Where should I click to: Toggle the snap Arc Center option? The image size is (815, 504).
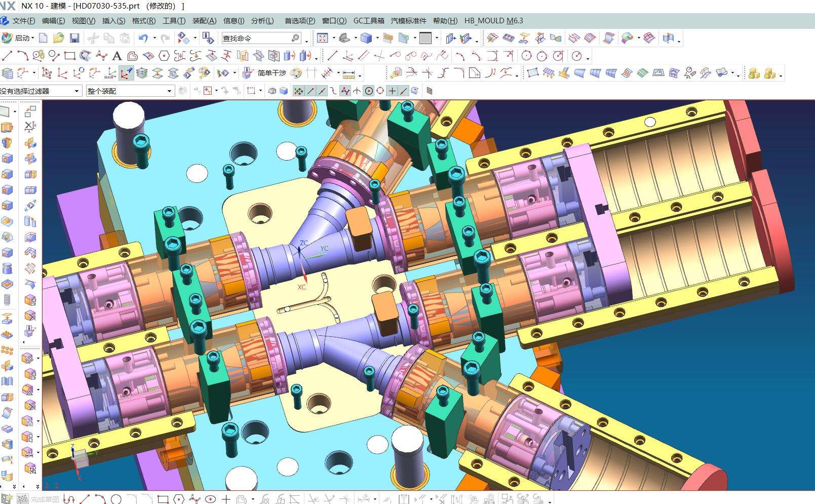[x=369, y=91]
